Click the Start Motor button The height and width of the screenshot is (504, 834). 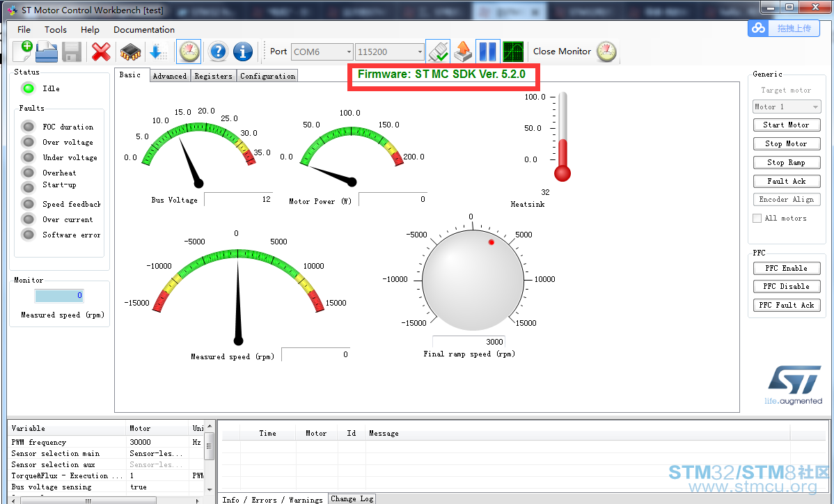[x=787, y=125]
